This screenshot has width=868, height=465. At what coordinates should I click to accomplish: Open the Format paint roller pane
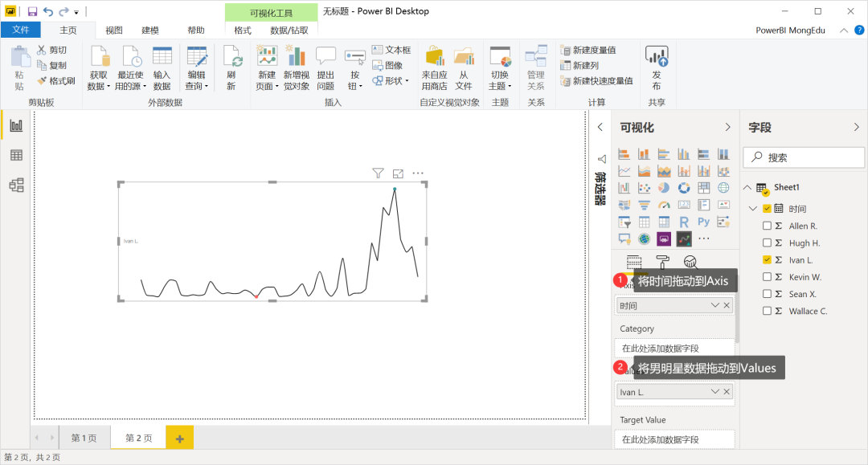[662, 262]
